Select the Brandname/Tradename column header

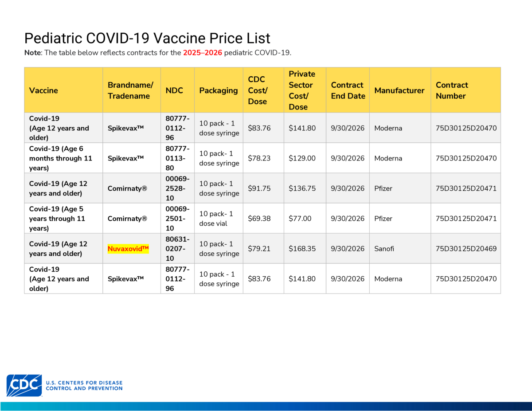click(130, 90)
